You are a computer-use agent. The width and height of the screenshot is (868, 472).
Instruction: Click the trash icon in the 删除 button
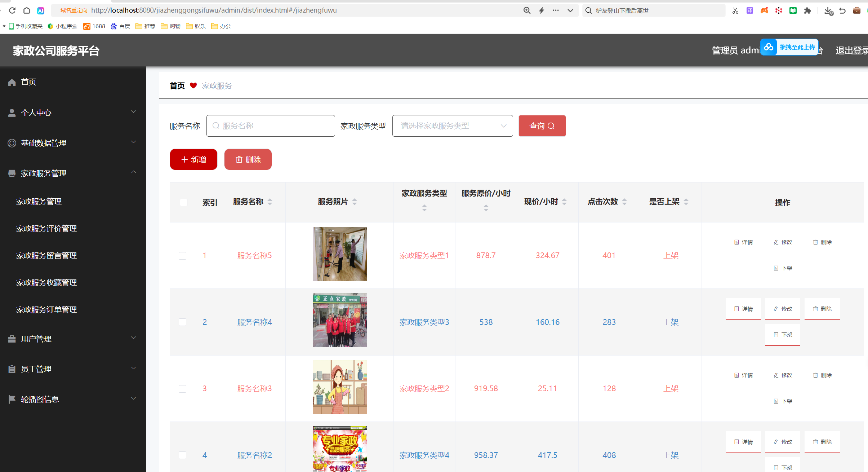(x=239, y=159)
